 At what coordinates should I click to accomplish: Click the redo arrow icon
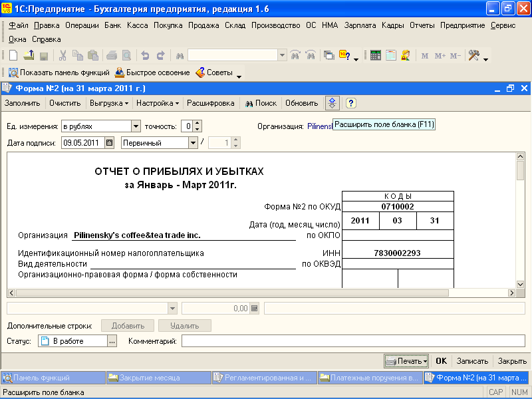[x=160, y=55]
